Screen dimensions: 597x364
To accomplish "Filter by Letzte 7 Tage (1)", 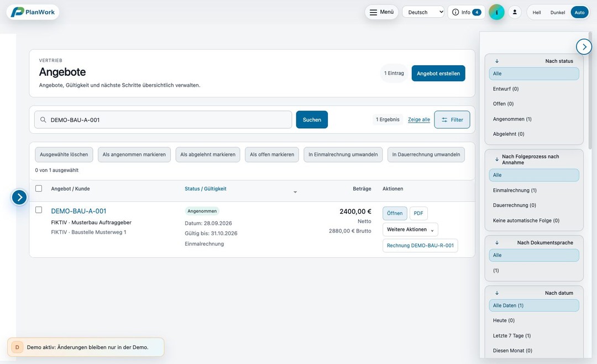I will (534, 335).
